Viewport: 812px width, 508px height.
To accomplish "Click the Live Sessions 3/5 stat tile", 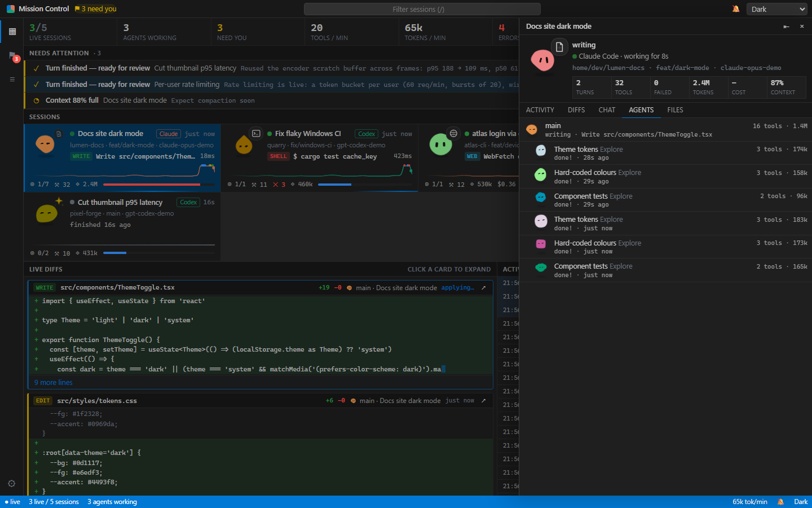I will pyautogui.click(x=70, y=32).
